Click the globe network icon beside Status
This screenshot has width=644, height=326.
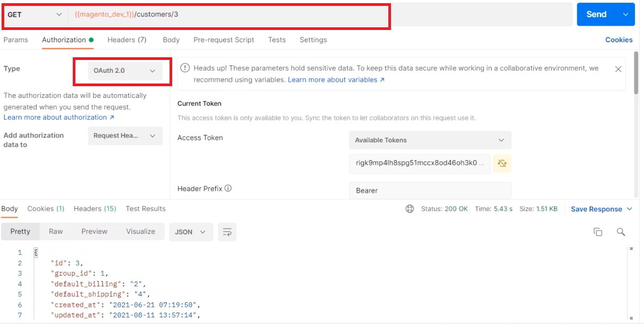(410, 209)
